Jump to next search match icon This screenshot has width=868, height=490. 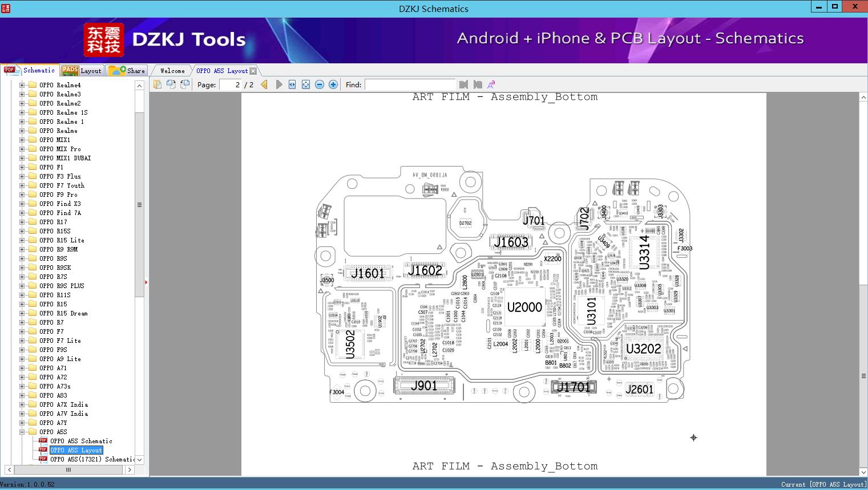point(478,84)
